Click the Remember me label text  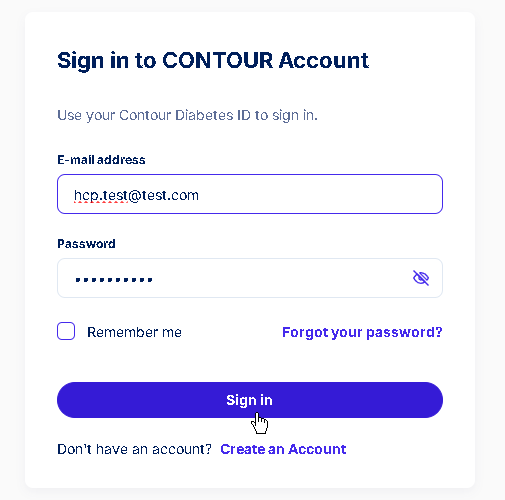coord(134,332)
